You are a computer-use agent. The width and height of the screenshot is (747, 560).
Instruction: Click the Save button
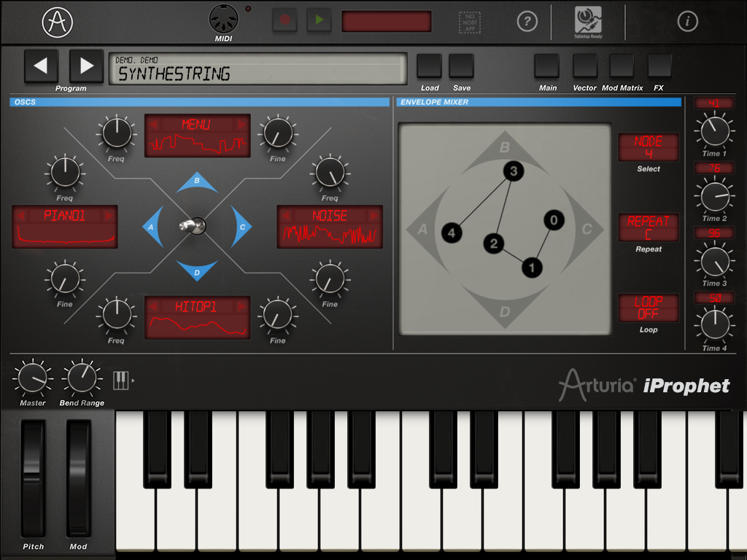click(x=461, y=66)
